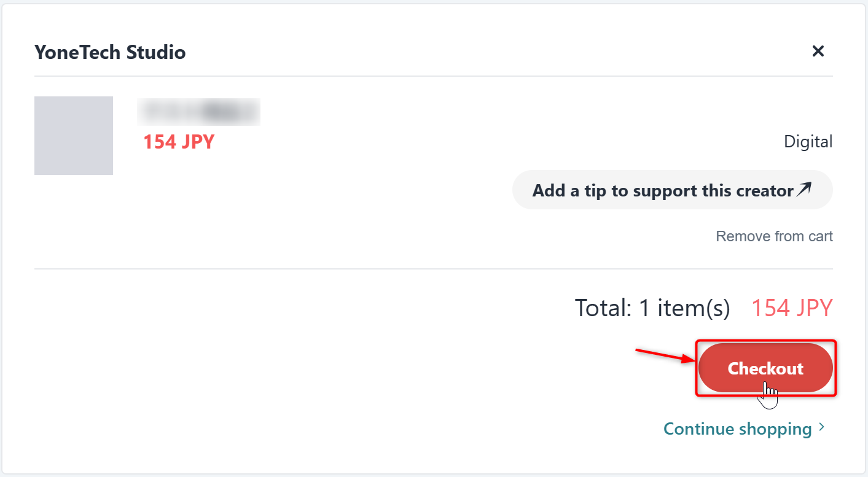Image resolution: width=868 pixels, height=477 pixels.
Task: Click the divider line above the total
Action: (x=430, y=269)
